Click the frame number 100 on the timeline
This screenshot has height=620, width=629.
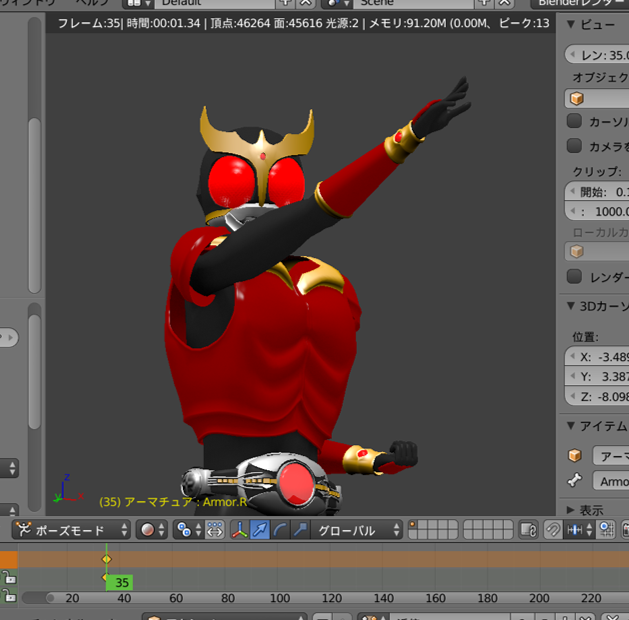[x=280, y=598]
